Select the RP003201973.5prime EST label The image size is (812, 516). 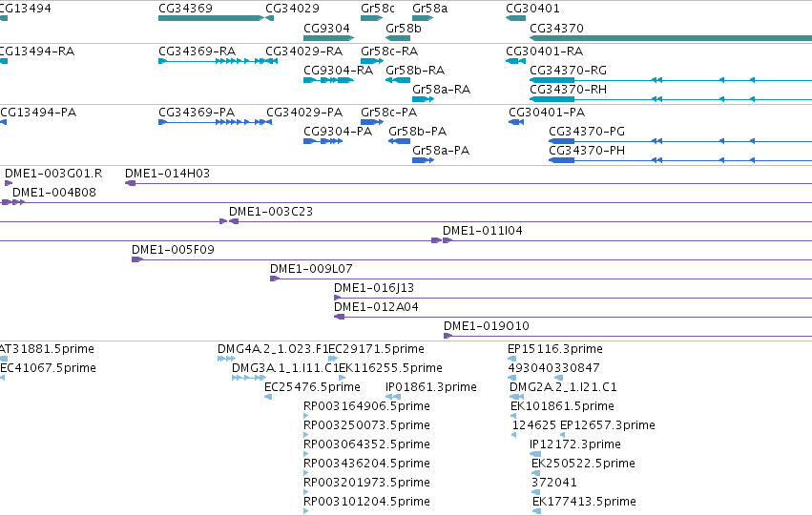point(366,483)
